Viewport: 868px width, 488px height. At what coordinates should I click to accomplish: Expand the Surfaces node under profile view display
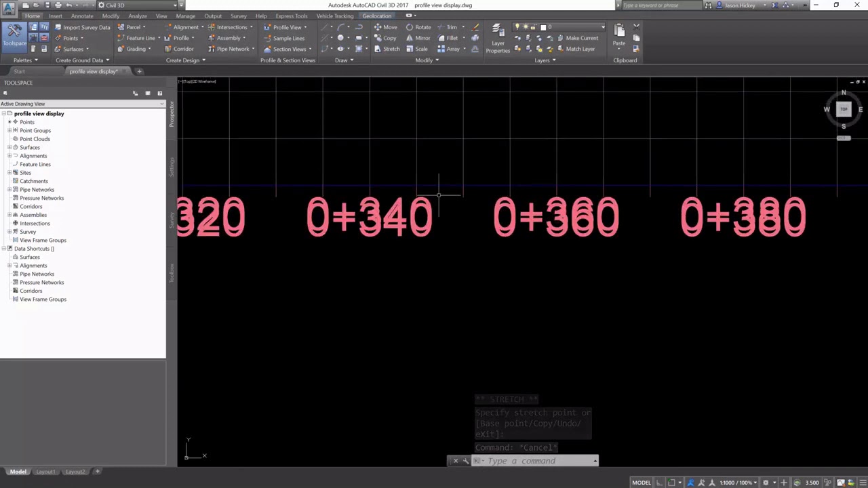coord(9,147)
